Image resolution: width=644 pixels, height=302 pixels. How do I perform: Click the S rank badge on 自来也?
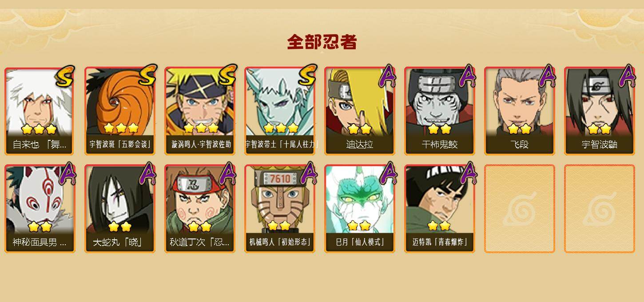[65, 76]
